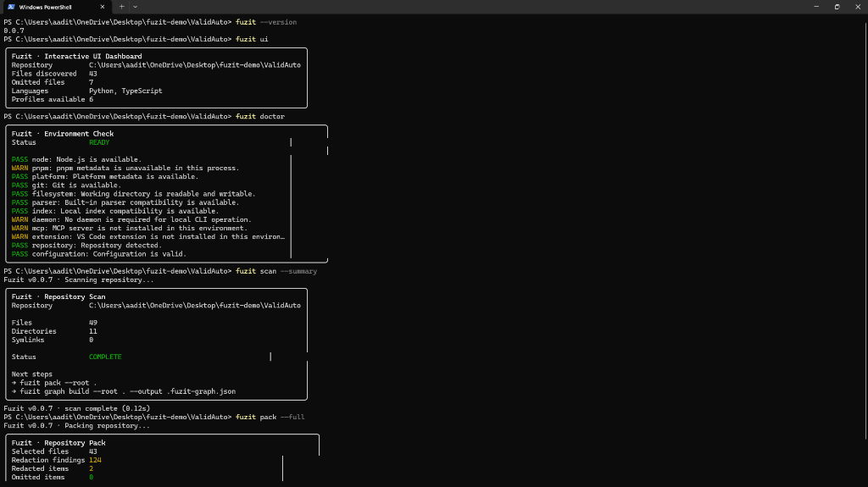Click the 'repository: Repository detected' line
The width and height of the screenshot is (868, 487).
(87, 245)
